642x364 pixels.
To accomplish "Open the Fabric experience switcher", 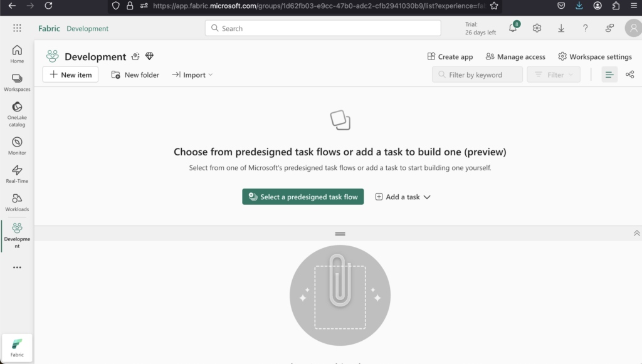I will (17, 348).
